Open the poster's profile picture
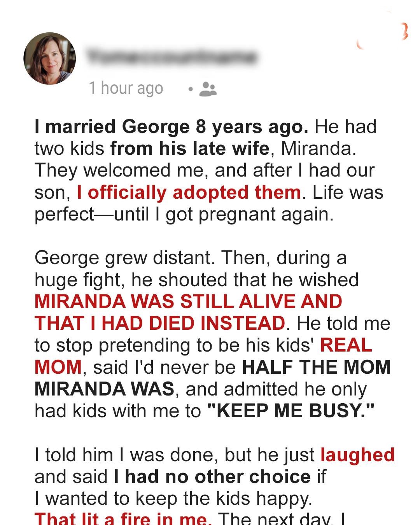The height and width of the screenshot is (525, 420). (x=50, y=58)
